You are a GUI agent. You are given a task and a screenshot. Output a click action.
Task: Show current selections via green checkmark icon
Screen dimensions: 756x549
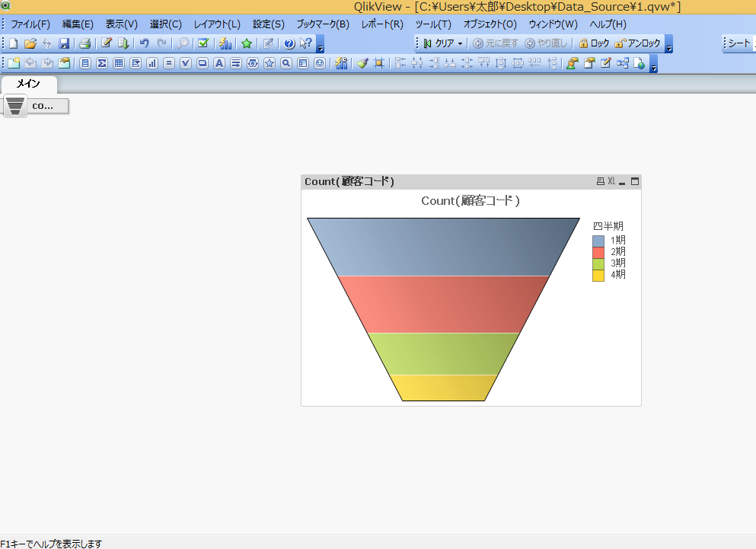point(203,43)
